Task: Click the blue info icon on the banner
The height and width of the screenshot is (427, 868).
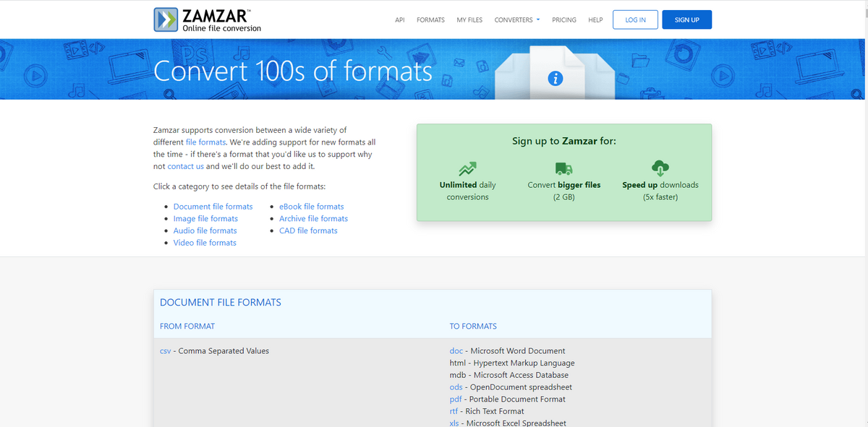Action: 556,78
